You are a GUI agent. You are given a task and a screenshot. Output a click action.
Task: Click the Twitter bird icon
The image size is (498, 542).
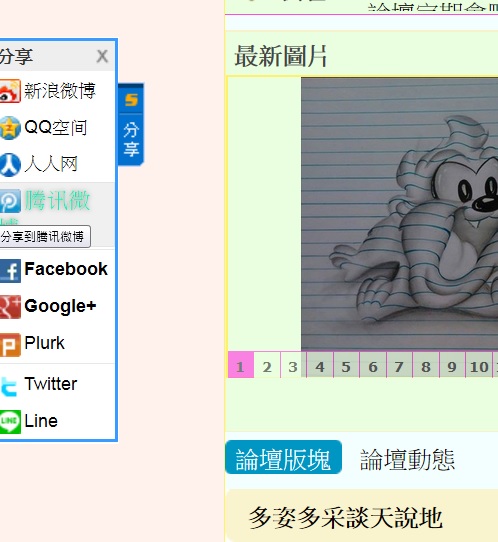pyautogui.click(x=9, y=386)
